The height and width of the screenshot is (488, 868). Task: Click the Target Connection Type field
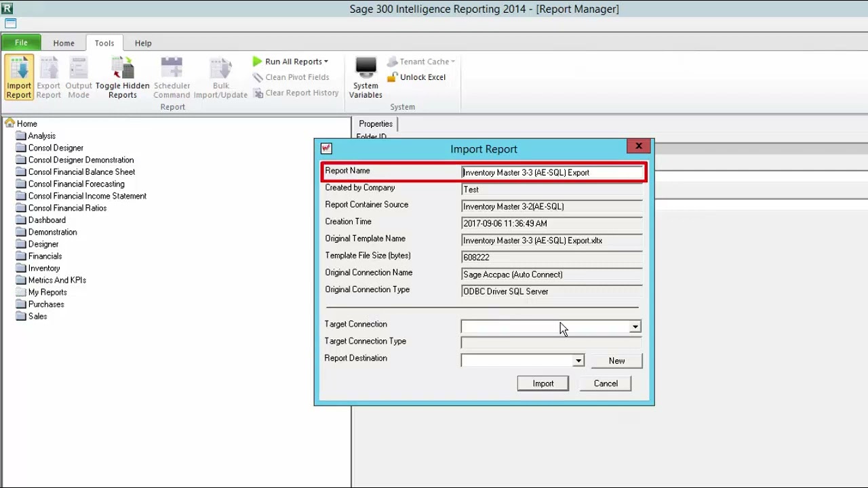(551, 343)
